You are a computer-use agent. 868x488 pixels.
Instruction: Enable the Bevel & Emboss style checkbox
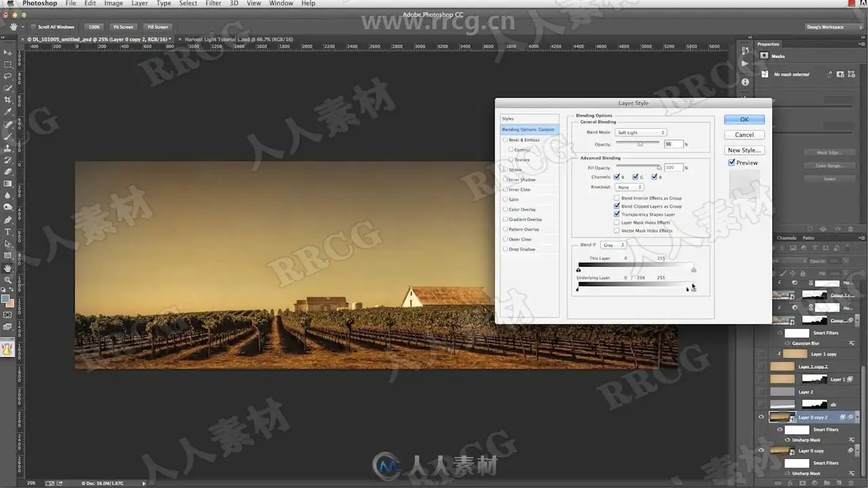click(x=505, y=140)
